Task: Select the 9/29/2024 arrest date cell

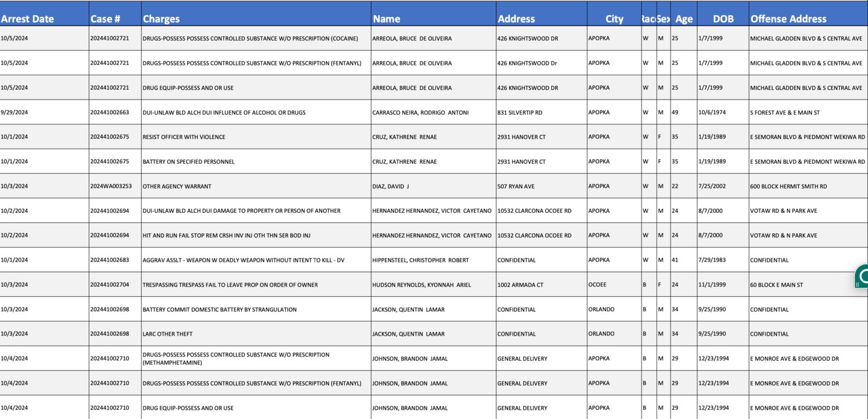Action: coord(44,112)
